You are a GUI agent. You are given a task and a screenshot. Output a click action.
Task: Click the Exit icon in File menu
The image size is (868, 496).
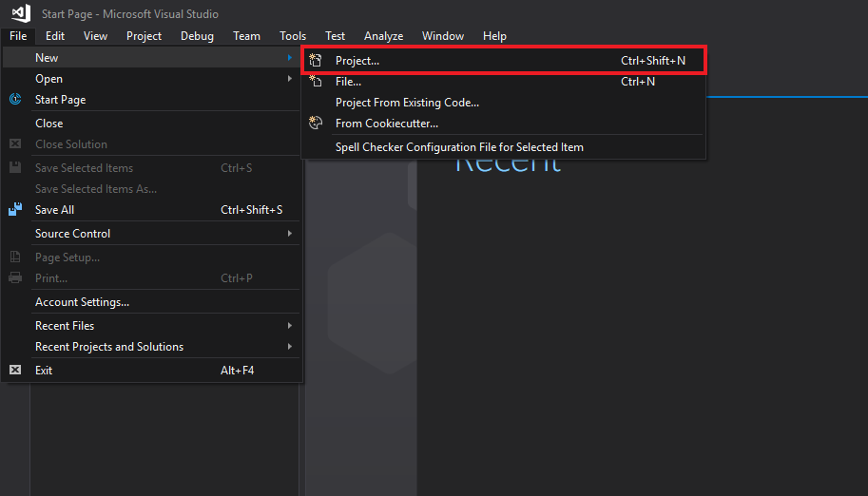pos(15,371)
